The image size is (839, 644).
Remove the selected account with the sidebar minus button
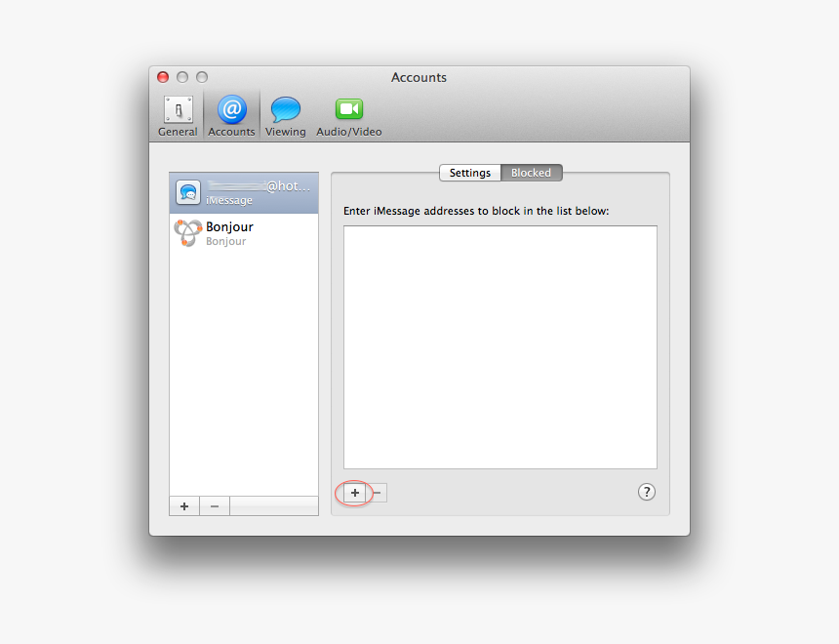coord(214,505)
